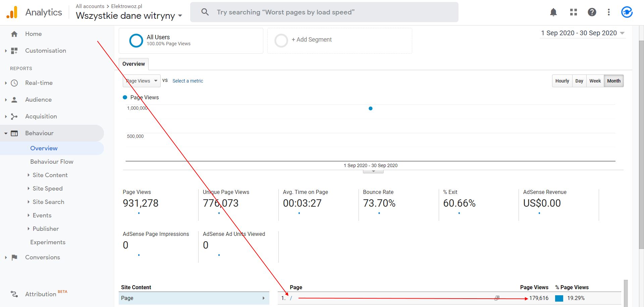Image resolution: width=644 pixels, height=307 pixels.
Task: Go to Home via the house icon
Action: tap(14, 34)
